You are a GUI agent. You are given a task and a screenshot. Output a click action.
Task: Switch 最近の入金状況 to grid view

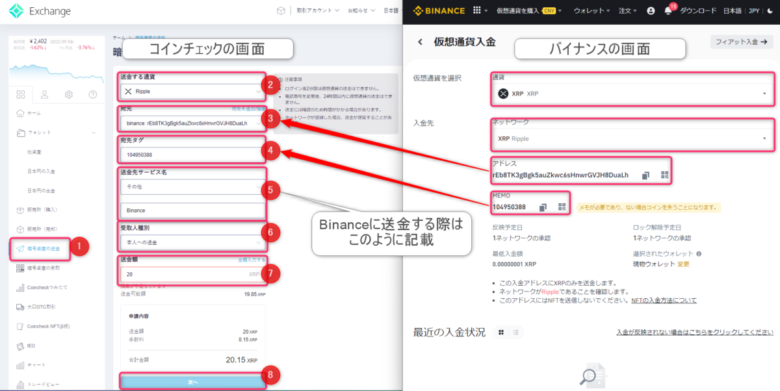click(x=501, y=332)
